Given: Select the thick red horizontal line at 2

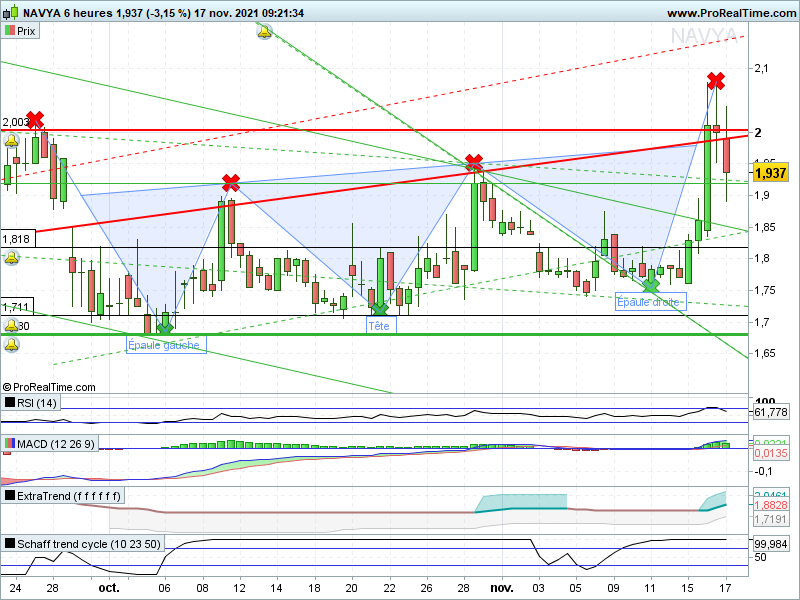Looking at the screenshot, I should (374, 131).
